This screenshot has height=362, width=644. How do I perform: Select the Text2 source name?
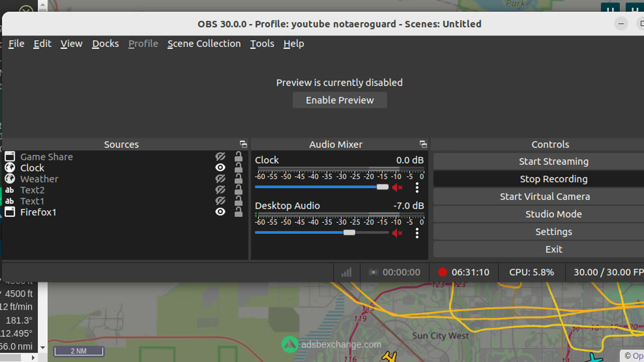(32, 190)
